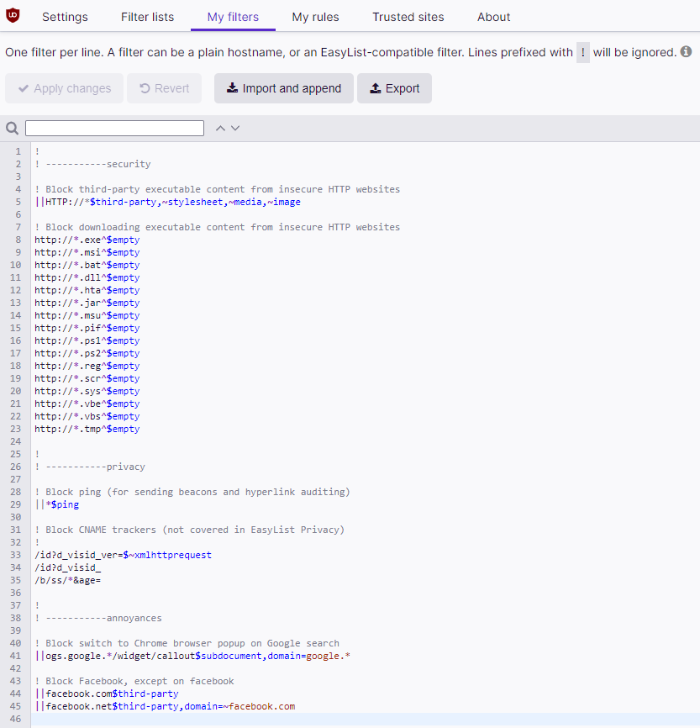Click the '! -----------privacy' comment line

point(90,467)
